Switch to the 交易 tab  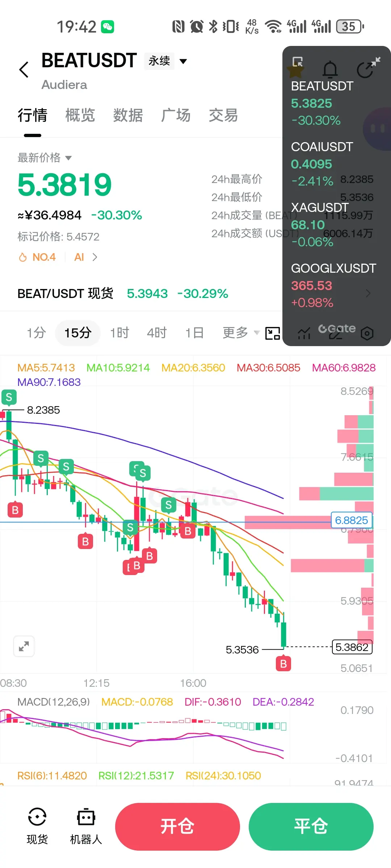[223, 115]
